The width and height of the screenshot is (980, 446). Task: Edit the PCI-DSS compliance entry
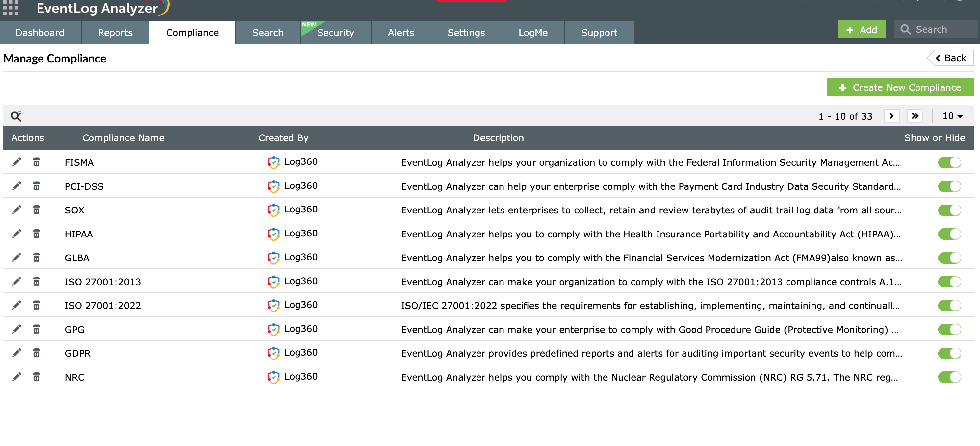point(16,186)
